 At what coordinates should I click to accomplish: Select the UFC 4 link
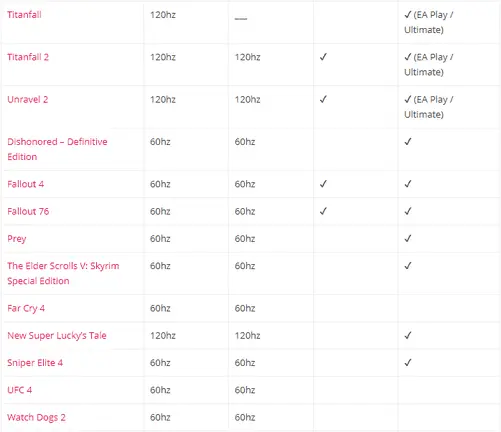[x=20, y=390]
